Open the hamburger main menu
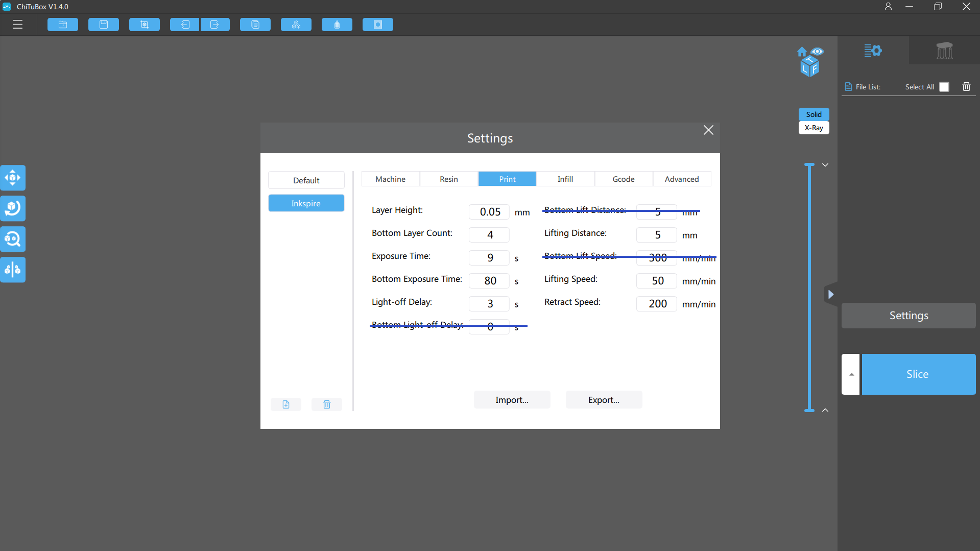The image size is (980, 551). 18,25
